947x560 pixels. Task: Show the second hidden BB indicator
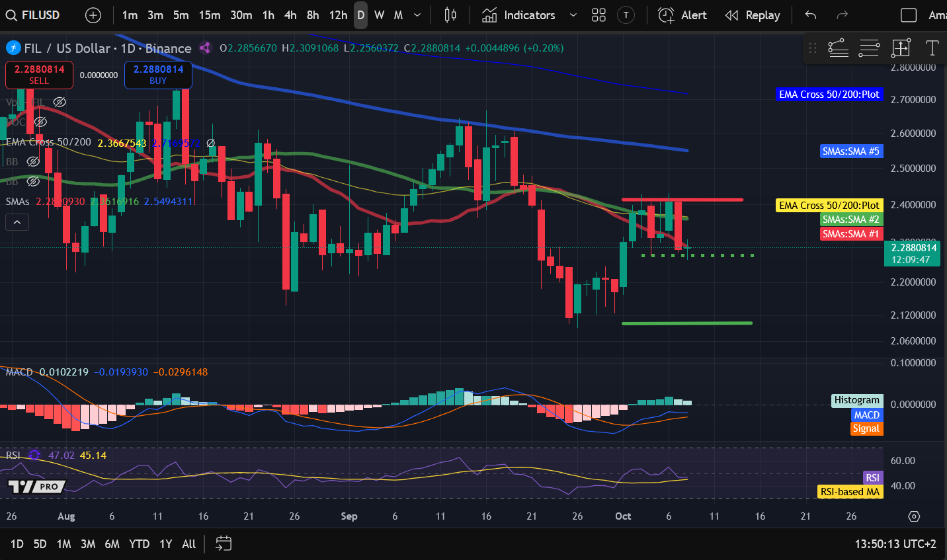point(33,181)
